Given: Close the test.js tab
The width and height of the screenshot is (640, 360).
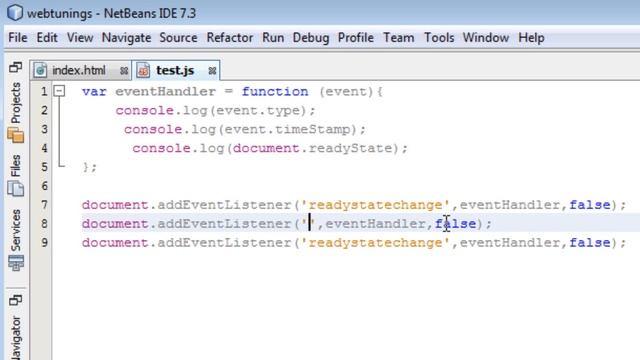Looking at the screenshot, I should pyautogui.click(x=212, y=71).
